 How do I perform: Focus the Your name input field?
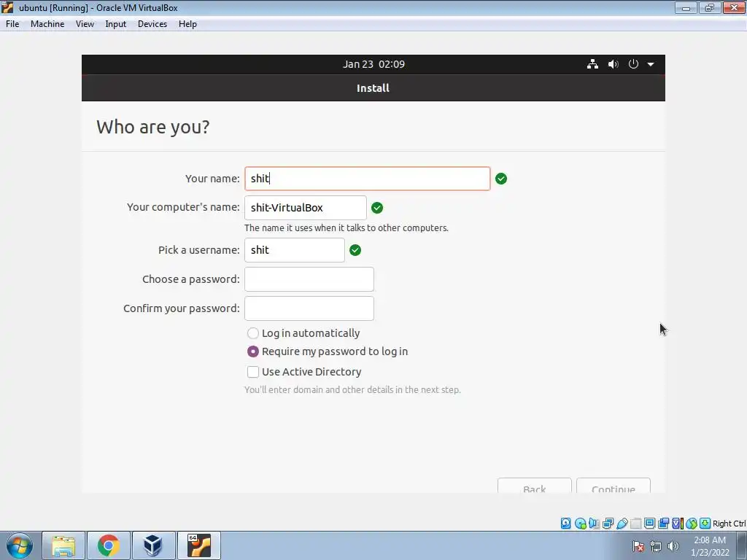(x=368, y=179)
